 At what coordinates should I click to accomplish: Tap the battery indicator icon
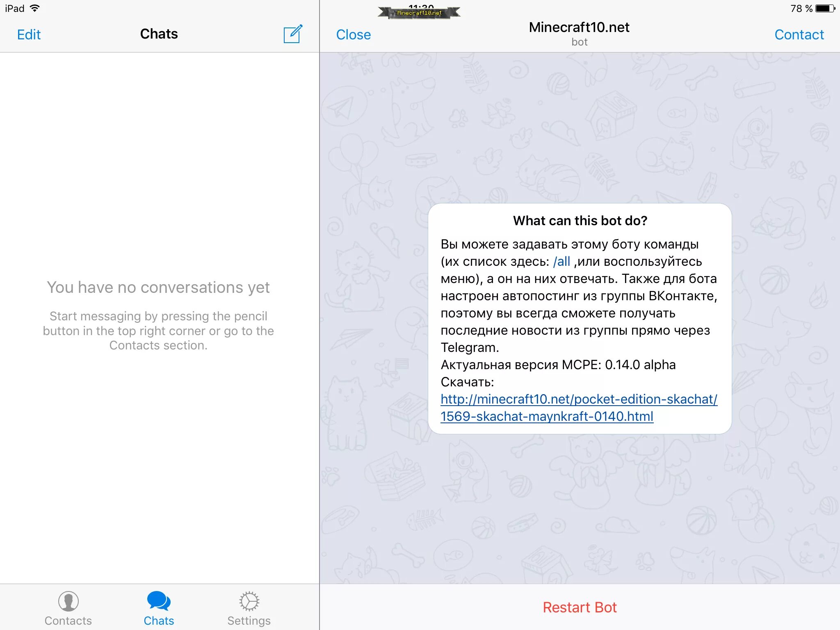824,9
